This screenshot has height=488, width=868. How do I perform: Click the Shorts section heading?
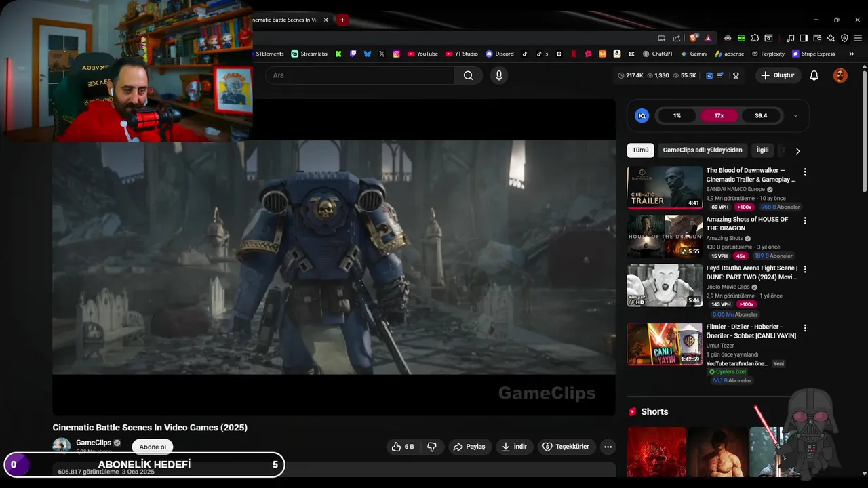click(654, 411)
